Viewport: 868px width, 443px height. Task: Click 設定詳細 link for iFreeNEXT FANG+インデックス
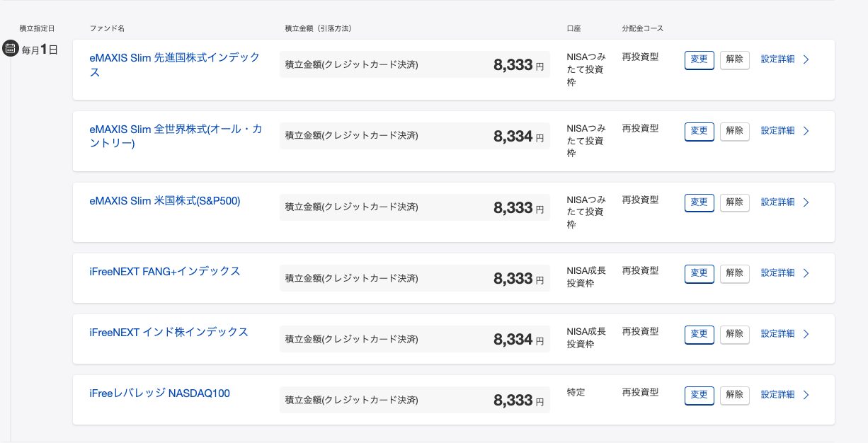pyautogui.click(x=777, y=273)
